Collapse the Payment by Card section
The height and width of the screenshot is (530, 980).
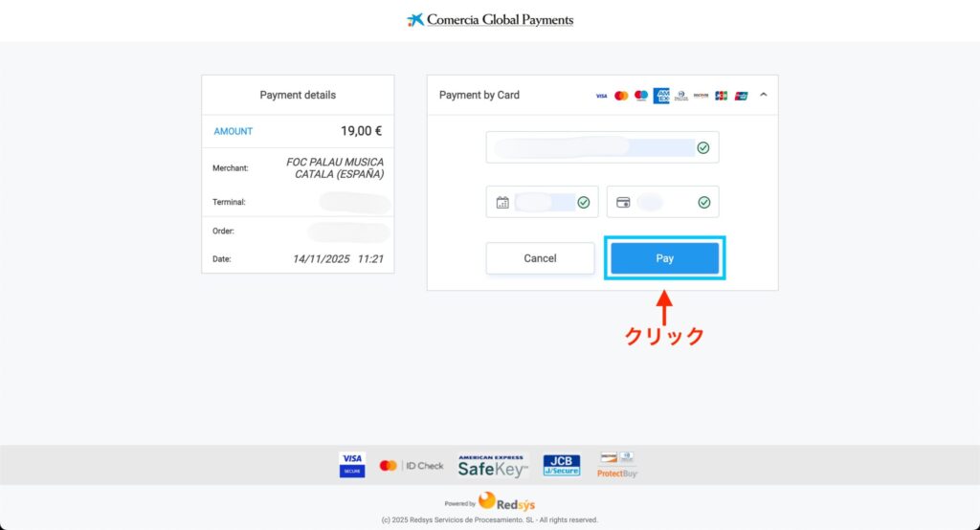763,95
